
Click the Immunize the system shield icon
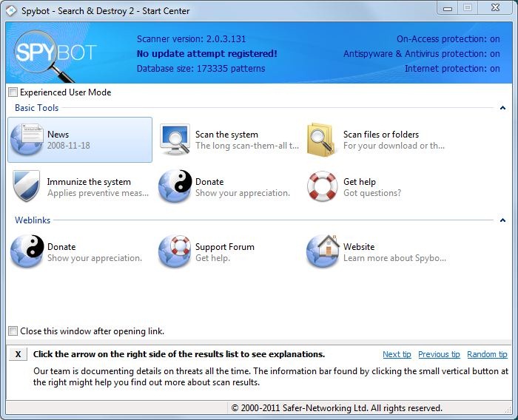(27, 186)
